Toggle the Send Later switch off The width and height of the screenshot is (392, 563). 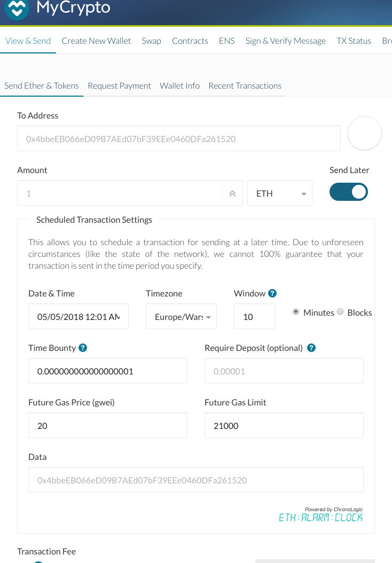point(349,192)
